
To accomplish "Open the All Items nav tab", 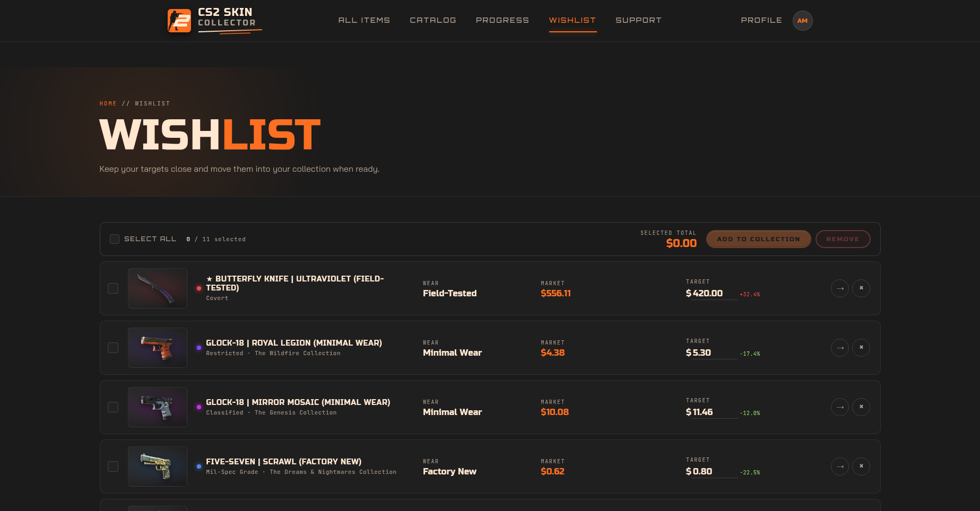I will click(364, 20).
